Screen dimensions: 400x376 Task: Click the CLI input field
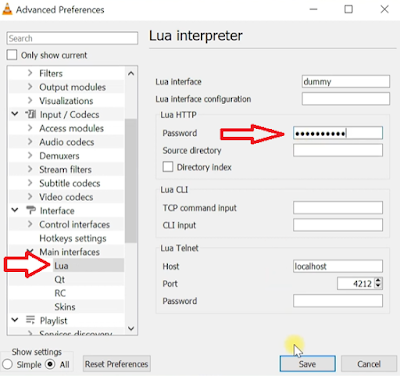(338, 225)
